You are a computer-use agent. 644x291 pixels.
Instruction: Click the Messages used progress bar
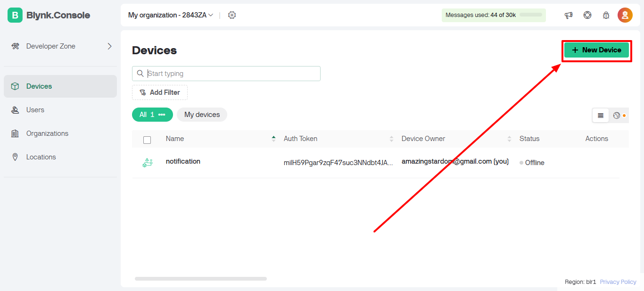pos(531,15)
